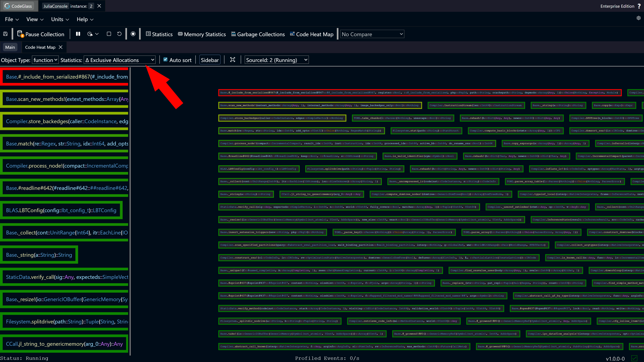Open the No Compare dropdown
This screenshot has width=644, height=362.
(x=372, y=34)
